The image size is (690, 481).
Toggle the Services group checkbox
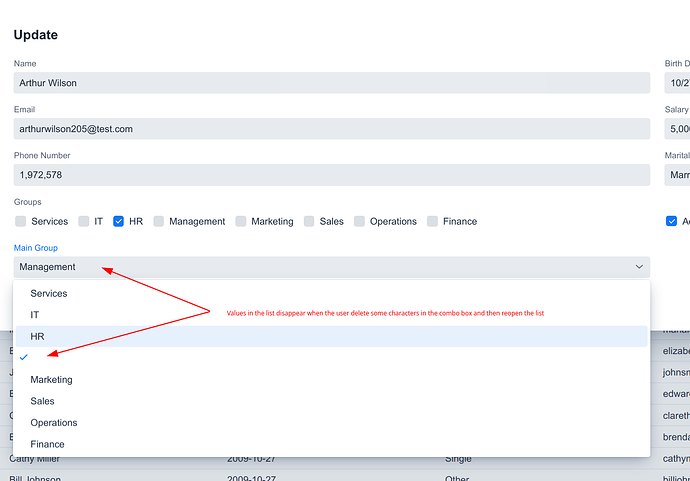(20, 221)
